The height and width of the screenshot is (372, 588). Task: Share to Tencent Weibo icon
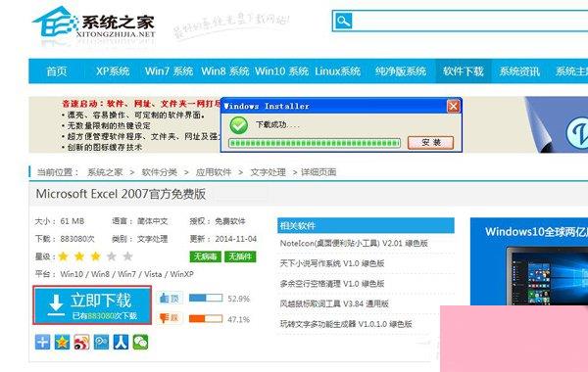point(101,342)
